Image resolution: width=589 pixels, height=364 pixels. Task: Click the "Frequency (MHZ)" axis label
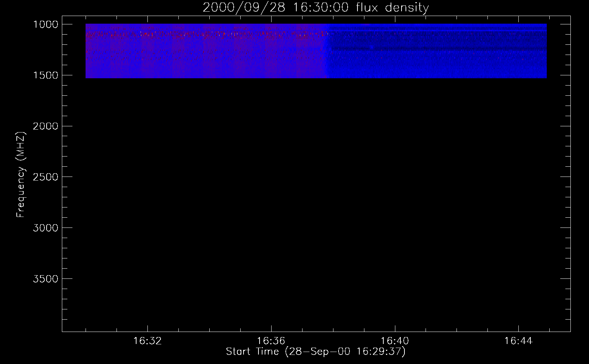(x=21, y=174)
